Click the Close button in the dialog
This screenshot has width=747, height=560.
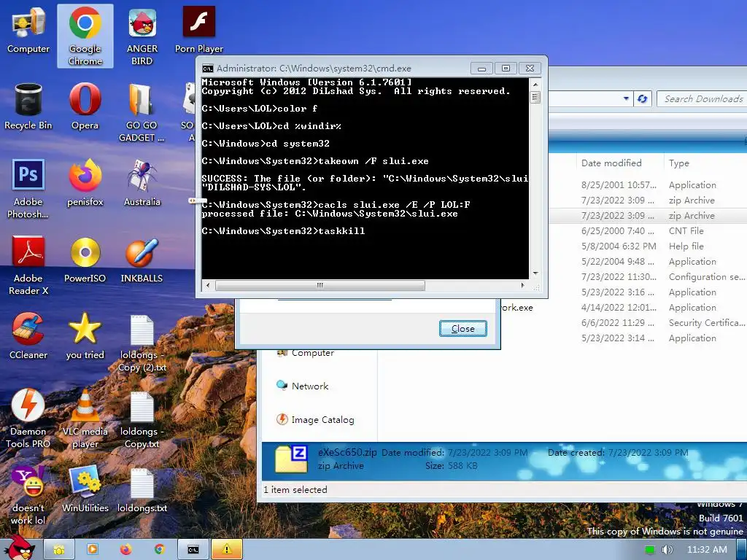pos(462,329)
